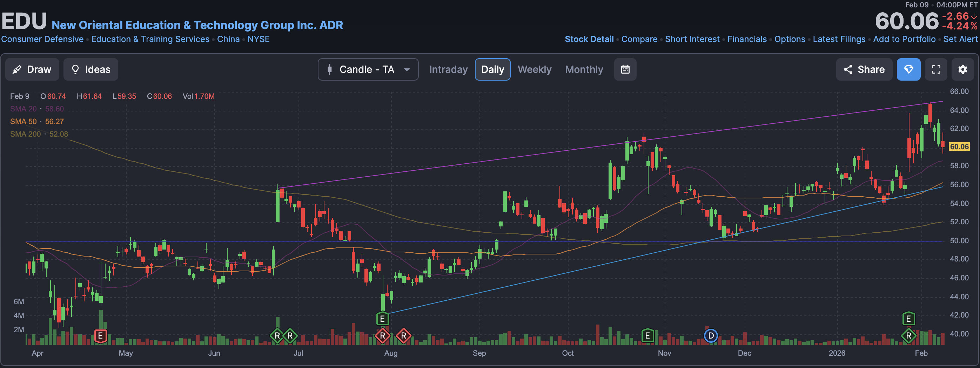Screen dimensions: 980x368
Task: Click the second green R marker near July
Action: [290, 336]
